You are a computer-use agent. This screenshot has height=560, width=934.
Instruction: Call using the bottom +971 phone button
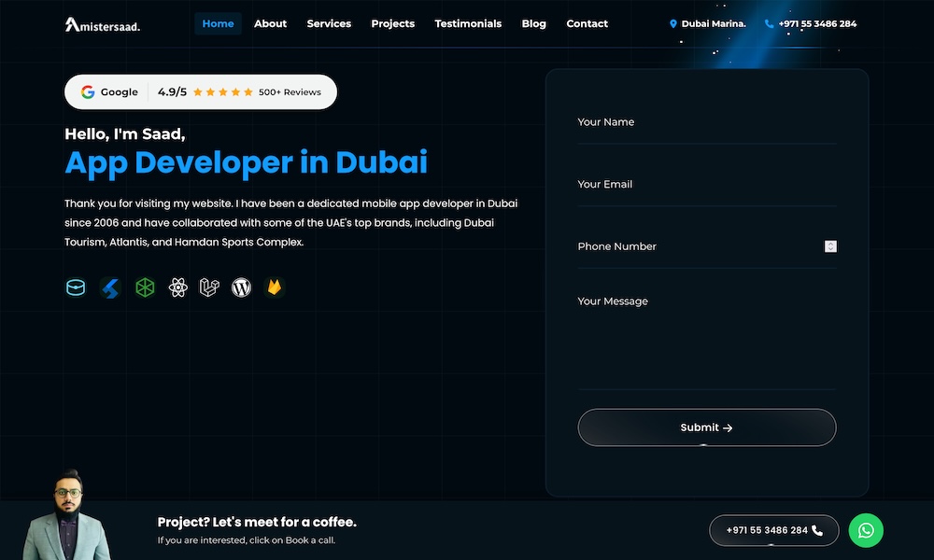coord(773,530)
